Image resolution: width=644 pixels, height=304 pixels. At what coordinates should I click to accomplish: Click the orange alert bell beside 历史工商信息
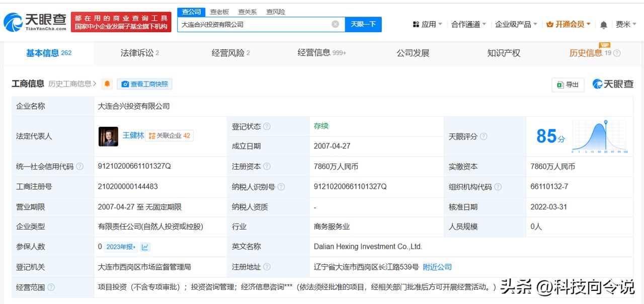[x=107, y=84]
